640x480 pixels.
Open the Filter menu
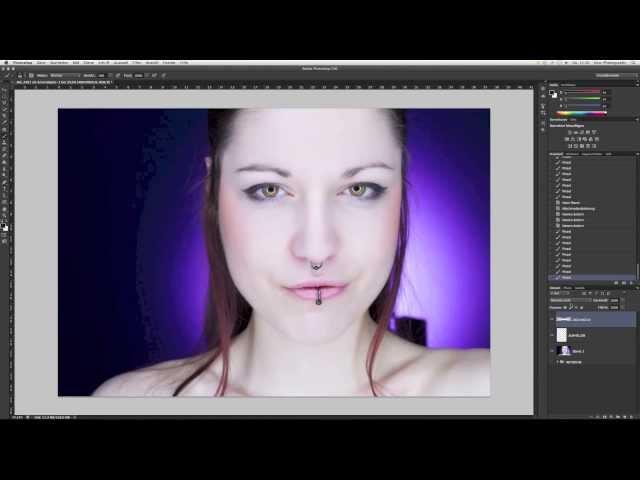pos(135,62)
